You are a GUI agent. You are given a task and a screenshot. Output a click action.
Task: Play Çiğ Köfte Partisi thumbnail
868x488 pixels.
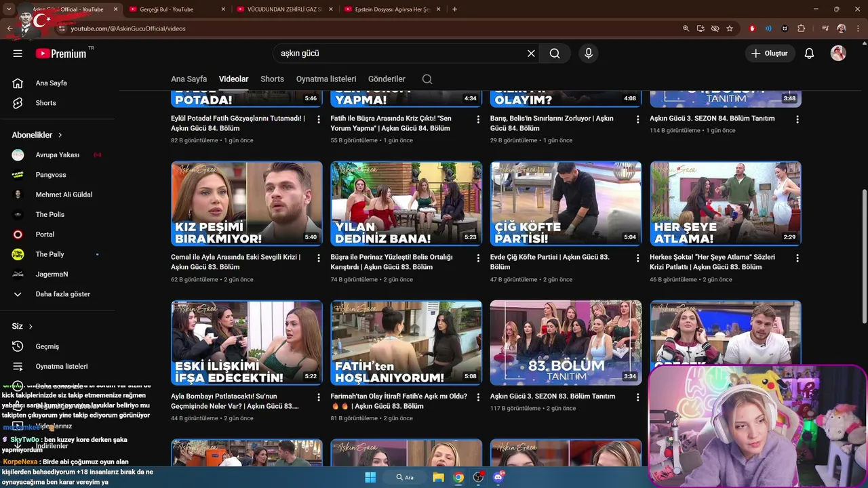click(566, 203)
